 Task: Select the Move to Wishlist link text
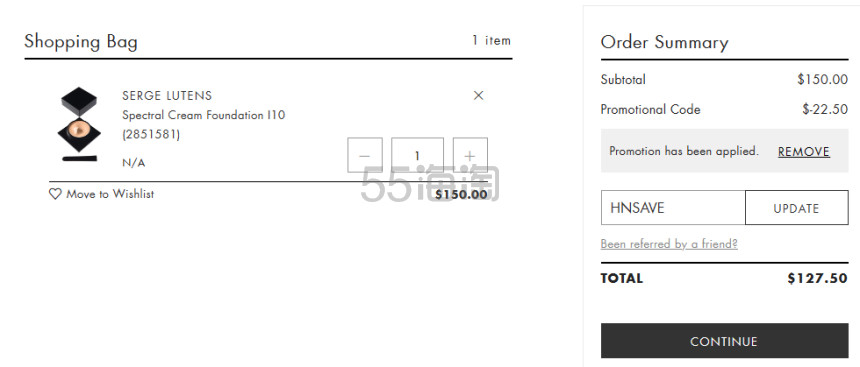110,194
